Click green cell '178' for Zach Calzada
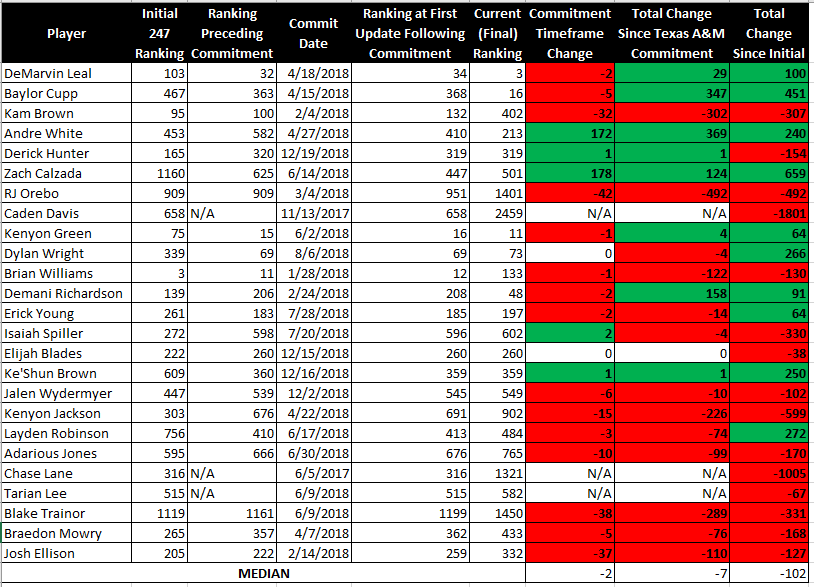 570,173
